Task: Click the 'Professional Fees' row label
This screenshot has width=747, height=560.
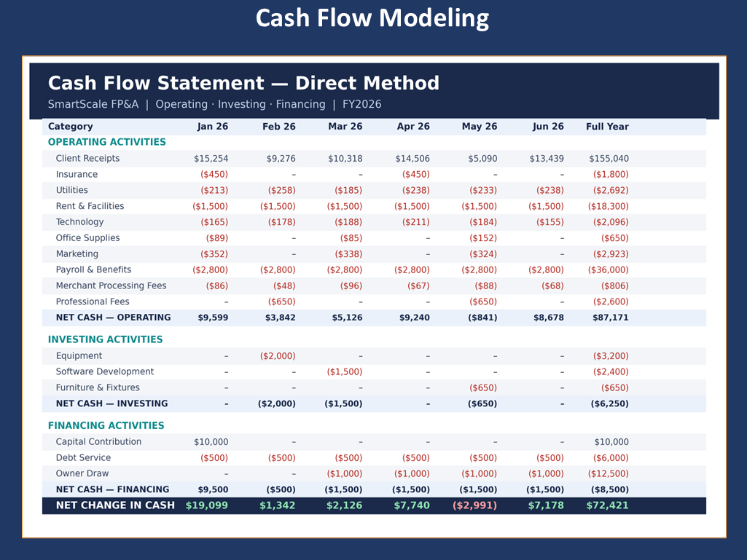Action: pyautogui.click(x=93, y=301)
